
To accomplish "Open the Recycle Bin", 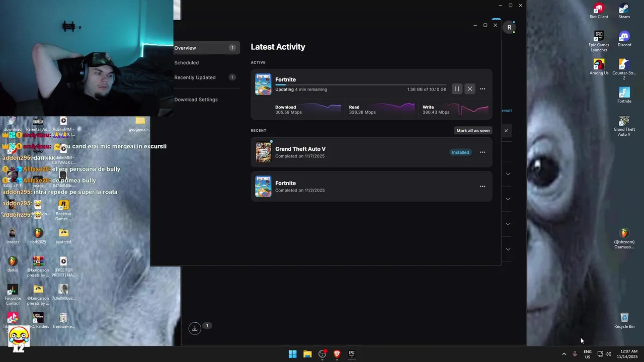I will pyautogui.click(x=624, y=320).
